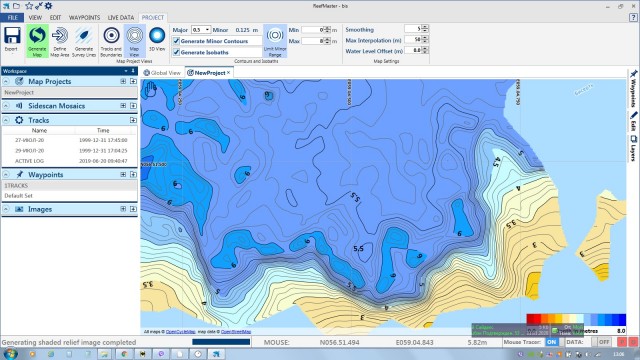Click the Smoothing value field
Screen dimensions: 640x360
point(413,29)
